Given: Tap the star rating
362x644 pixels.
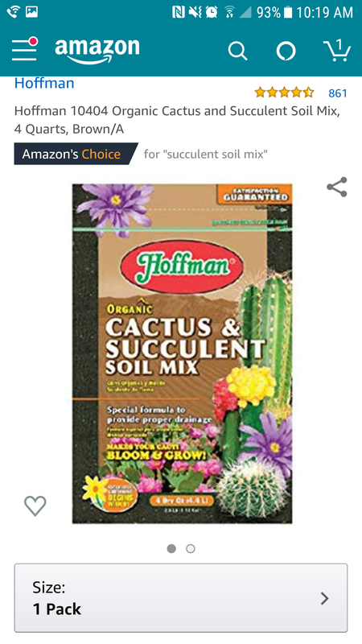Looking at the screenshot, I should [284, 93].
